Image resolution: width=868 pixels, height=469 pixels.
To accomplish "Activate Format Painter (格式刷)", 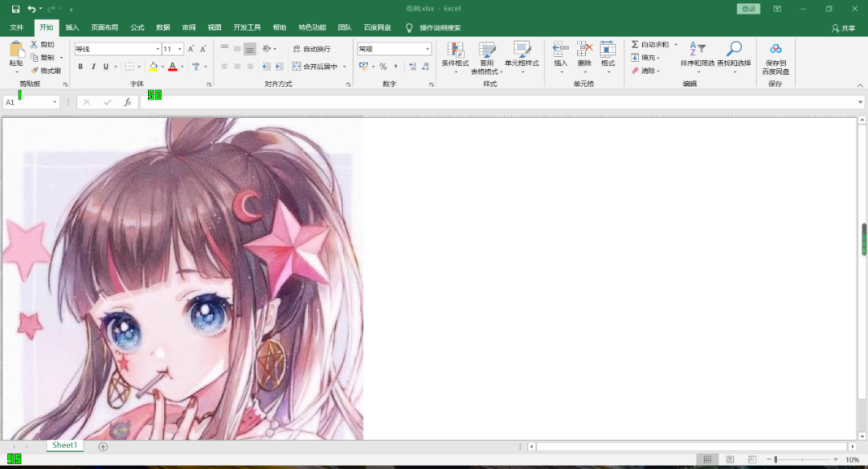I will click(46, 70).
